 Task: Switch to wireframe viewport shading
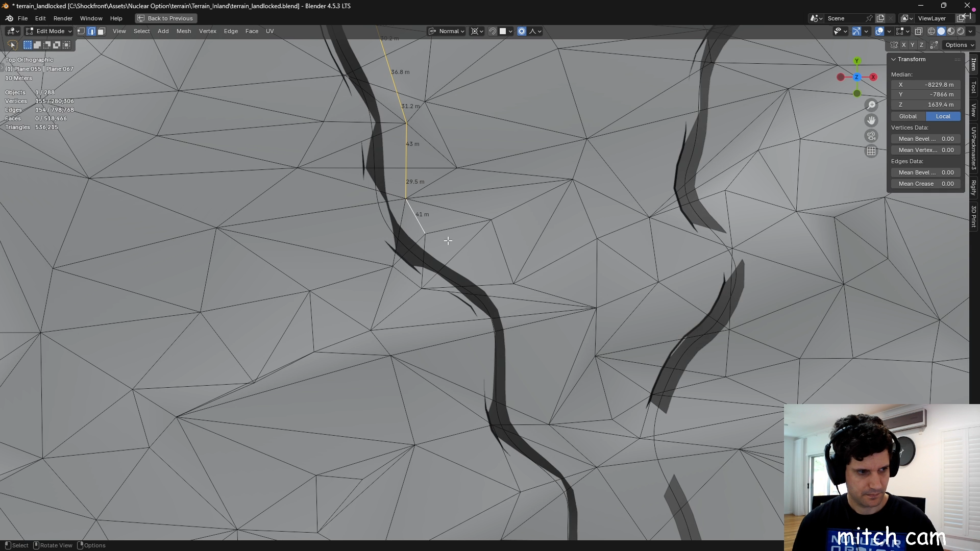click(932, 31)
